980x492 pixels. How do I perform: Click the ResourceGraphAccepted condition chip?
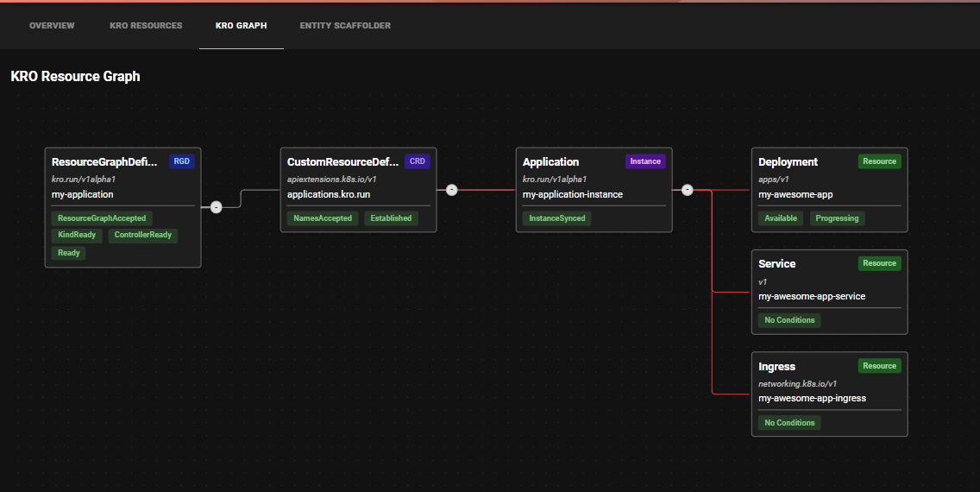pyautogui.click(x=102, y=218)
